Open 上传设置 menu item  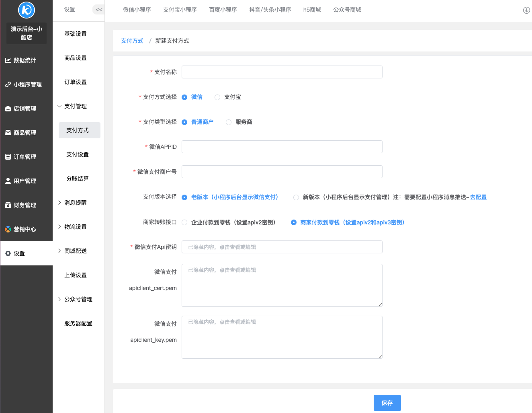click(76, 275)
